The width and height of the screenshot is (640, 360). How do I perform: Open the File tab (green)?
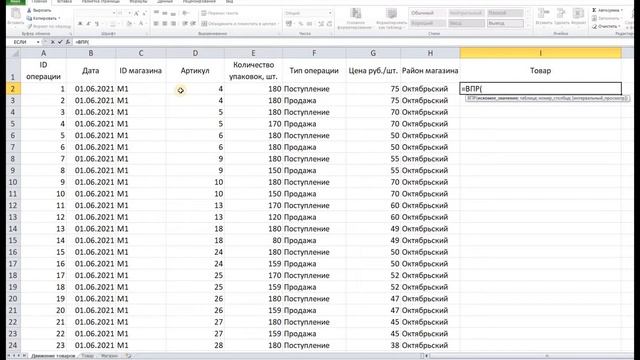[16, 2]
